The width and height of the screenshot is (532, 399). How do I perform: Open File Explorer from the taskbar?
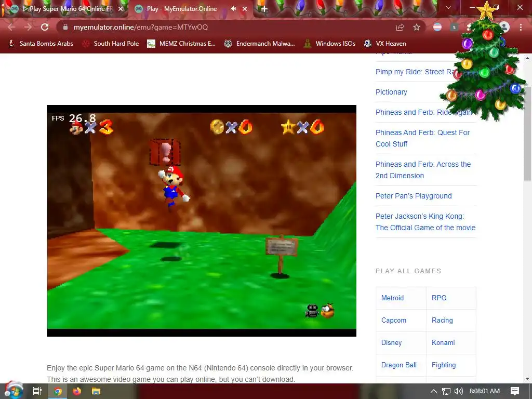[96, 391]
